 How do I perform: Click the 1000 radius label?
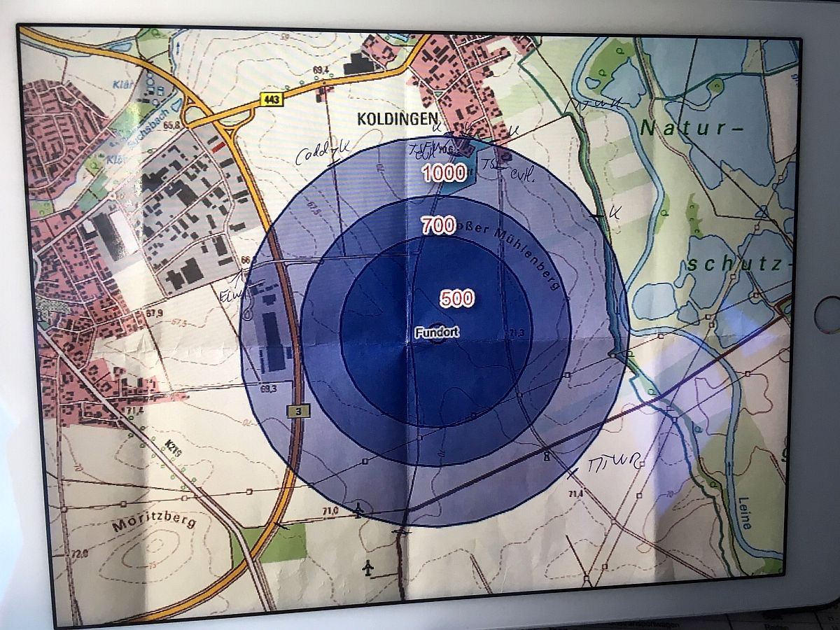[x=444, y=174]
